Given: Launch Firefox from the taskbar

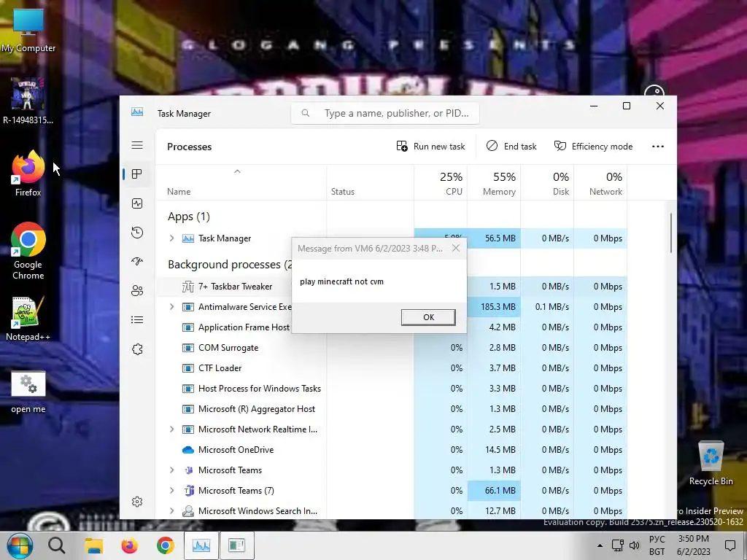Looking at the screenshot, I should [x=130, y=545].
